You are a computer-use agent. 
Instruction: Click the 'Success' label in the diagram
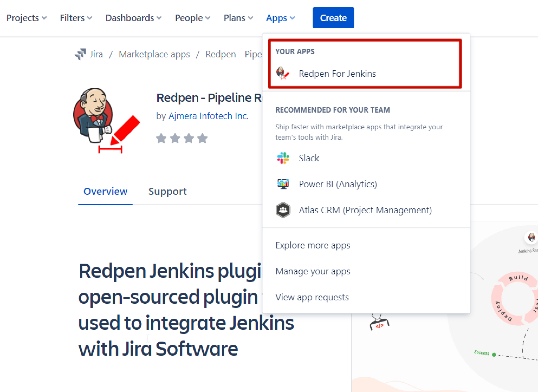(x=482, y=353)
